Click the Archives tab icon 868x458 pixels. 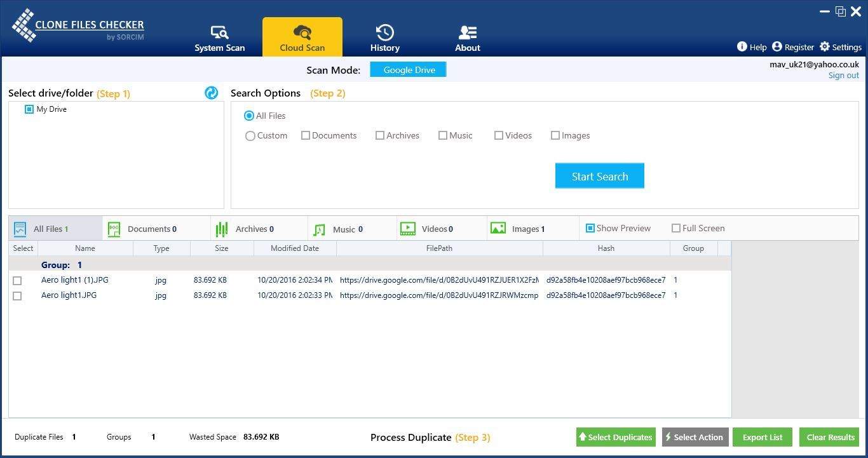coord(222,229)
